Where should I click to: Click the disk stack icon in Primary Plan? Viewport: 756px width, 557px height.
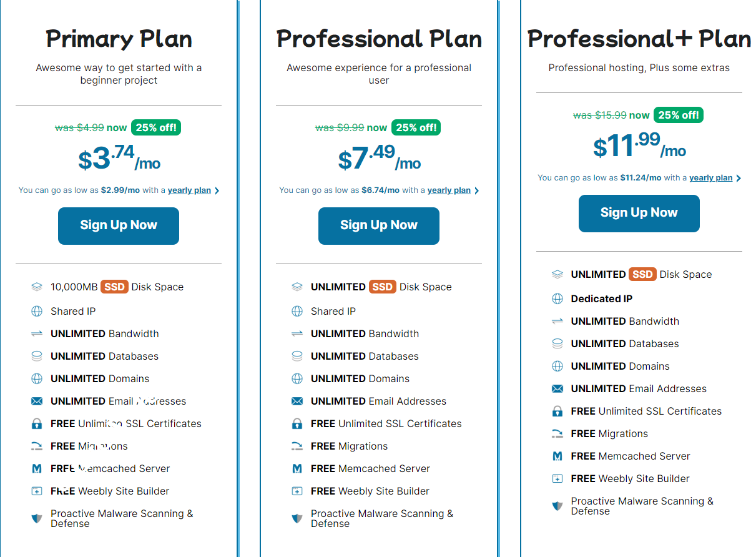pos(37,287)
